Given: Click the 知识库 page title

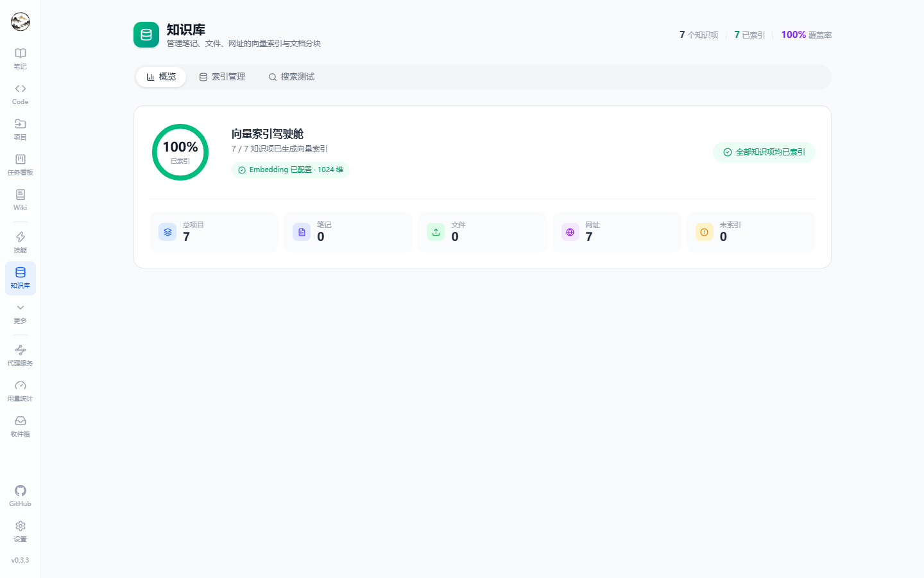Looking at the screenshot, I should pyautogui.click(x=186, y=30).
